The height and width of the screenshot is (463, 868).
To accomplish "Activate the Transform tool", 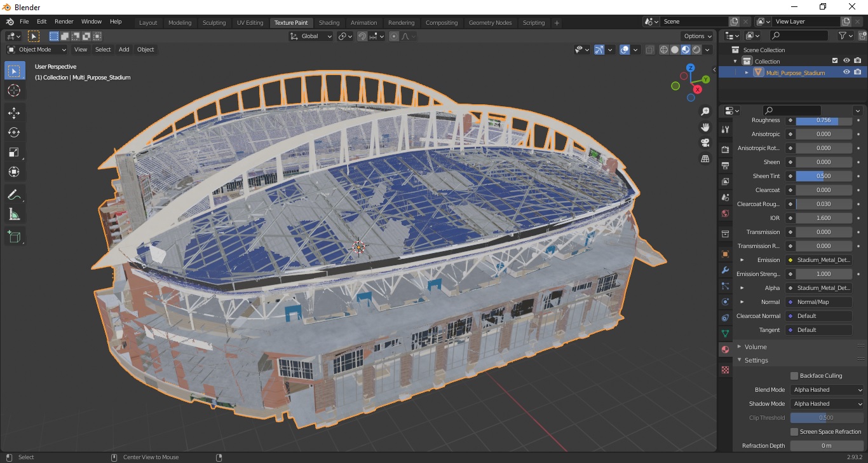I will click(x=14, y=172).
